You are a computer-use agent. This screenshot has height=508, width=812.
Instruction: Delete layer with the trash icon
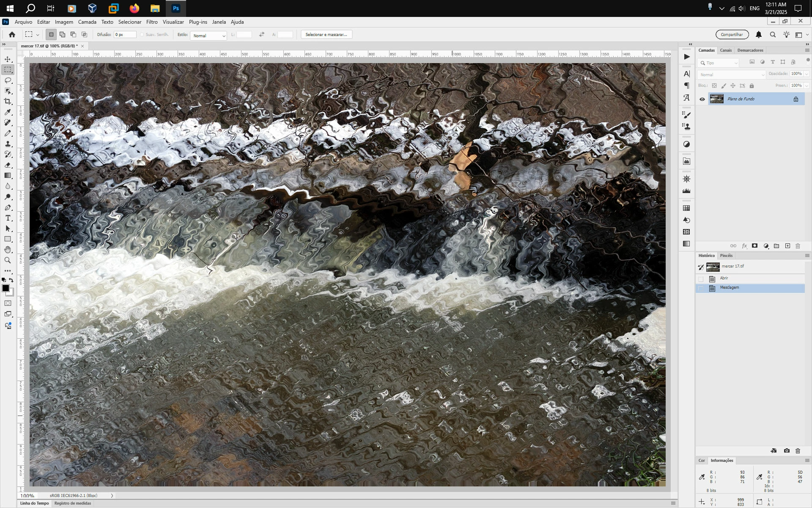click(x=798, y=246)
